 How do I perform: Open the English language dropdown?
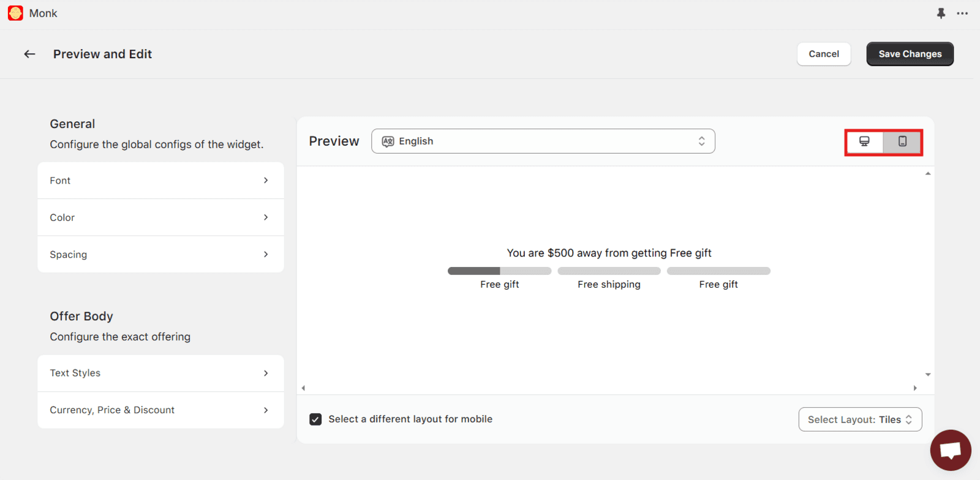point(543,141)
